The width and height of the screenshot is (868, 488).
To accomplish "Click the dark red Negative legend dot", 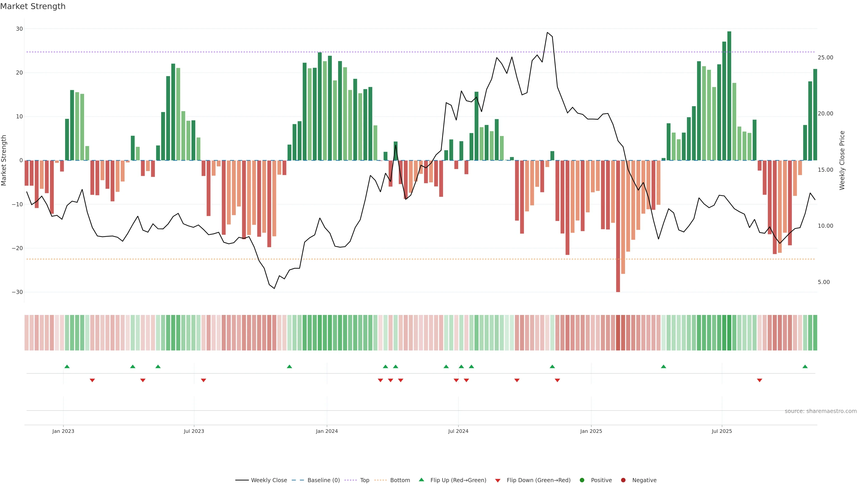I will pos(623,480).
